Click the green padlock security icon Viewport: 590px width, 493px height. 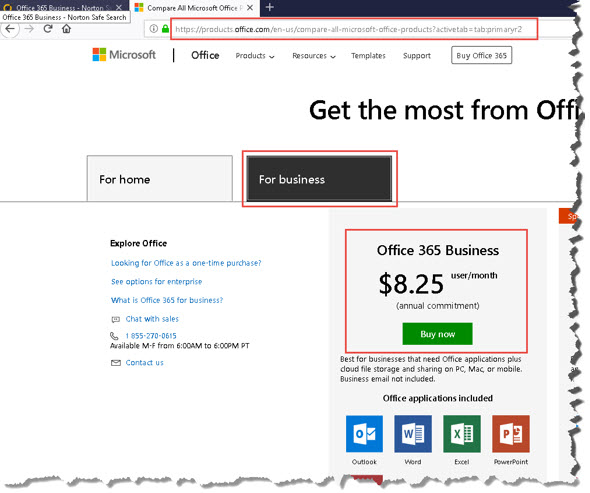tap(165, 29)
